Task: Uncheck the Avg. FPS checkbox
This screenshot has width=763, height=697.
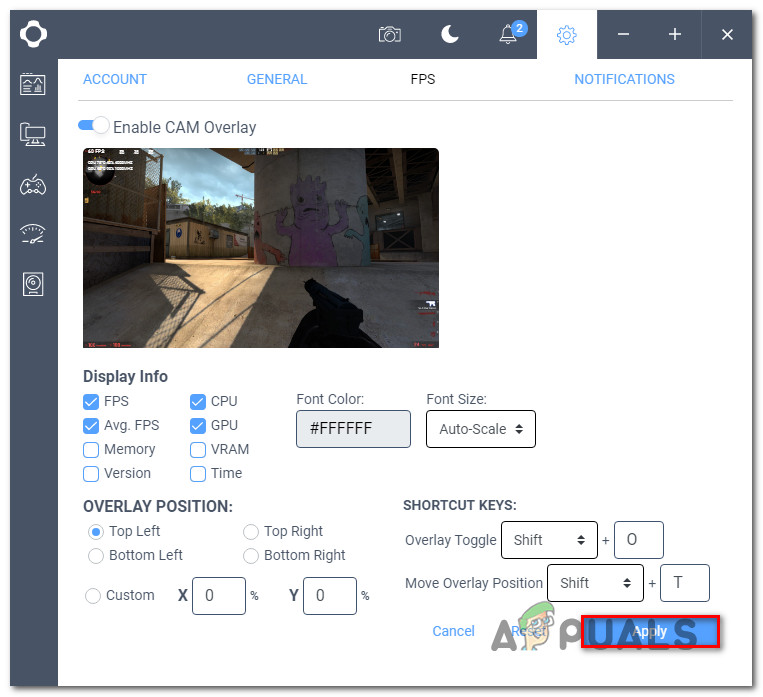Action: pyautogui.click(x=91, y=425)
